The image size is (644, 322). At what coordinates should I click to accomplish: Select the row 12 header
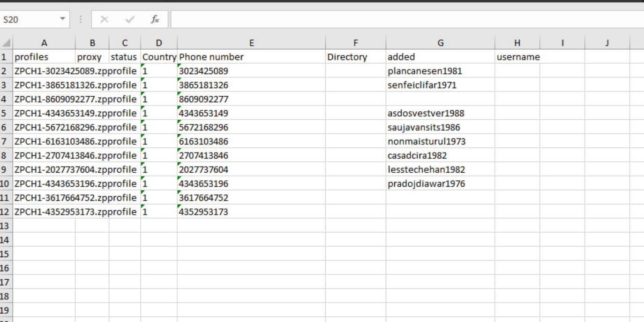pyautogui.click(x=5, y=212)
